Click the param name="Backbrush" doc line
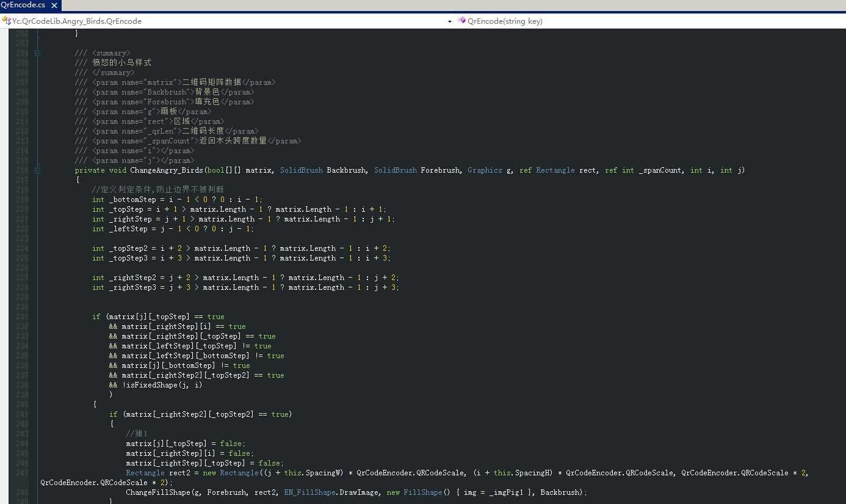Image resolution: width=846 pixels, height=504 pixels. pos(164,92)
